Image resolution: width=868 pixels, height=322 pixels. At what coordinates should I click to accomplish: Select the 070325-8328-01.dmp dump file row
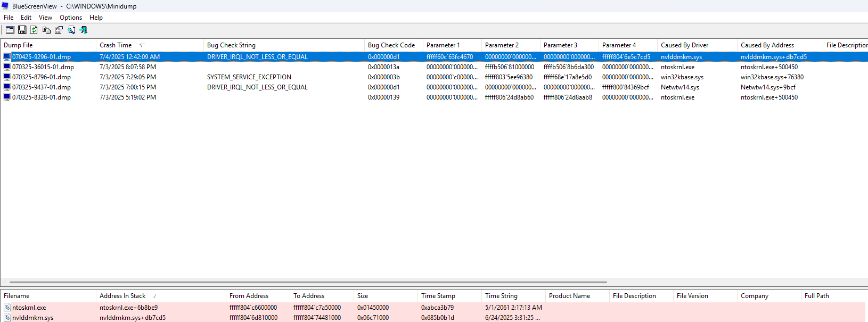tap(434, 97)
